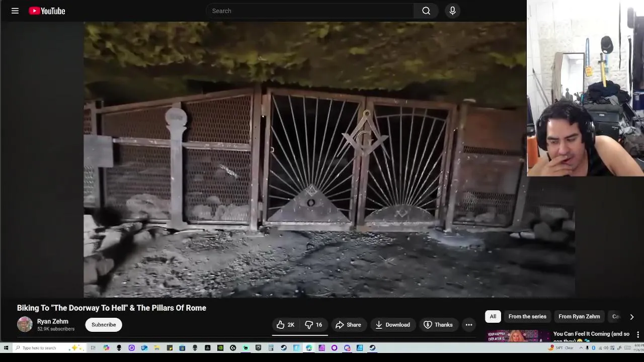Click the search magnifier button
644x362 pixels.
426,11
